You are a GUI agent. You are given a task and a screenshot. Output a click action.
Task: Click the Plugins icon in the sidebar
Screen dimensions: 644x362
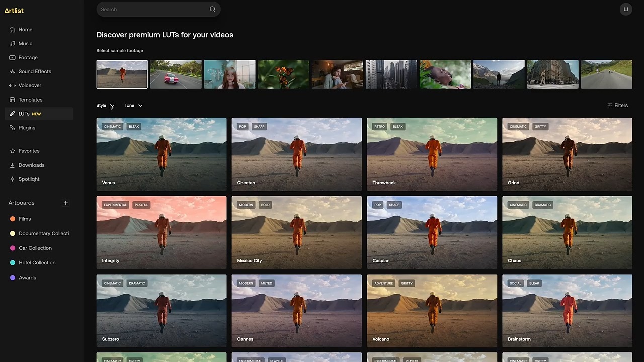coord(12,128)
